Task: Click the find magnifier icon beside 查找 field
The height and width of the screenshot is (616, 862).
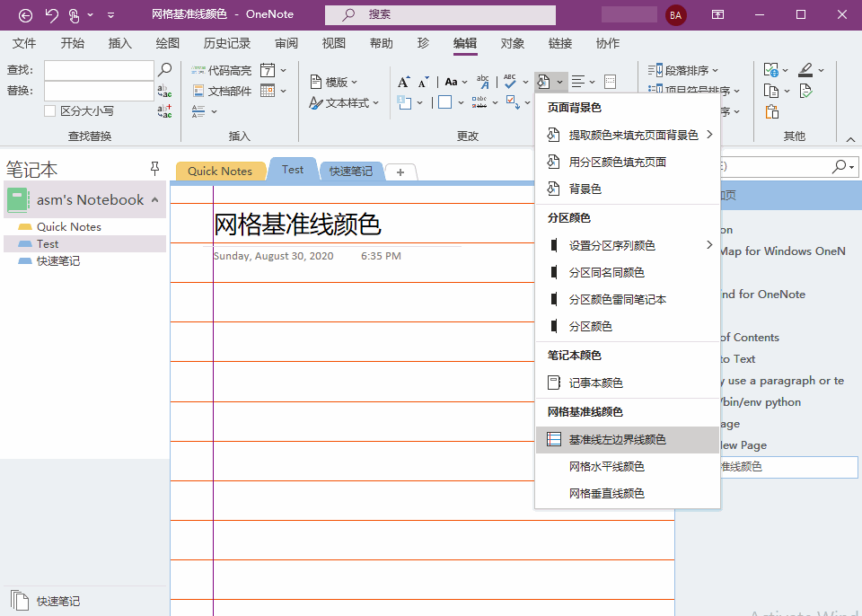Action: click(164, 70)
